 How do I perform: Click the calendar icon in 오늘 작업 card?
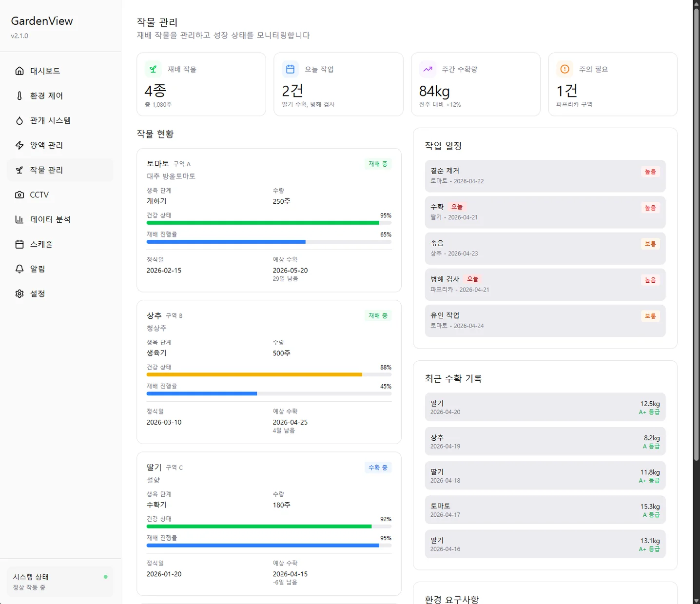(290, 69)
